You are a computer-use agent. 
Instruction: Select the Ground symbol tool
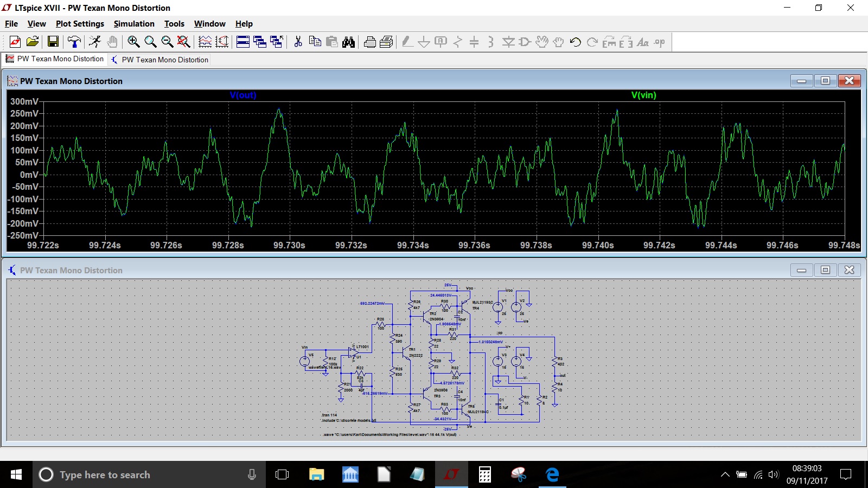424,42
